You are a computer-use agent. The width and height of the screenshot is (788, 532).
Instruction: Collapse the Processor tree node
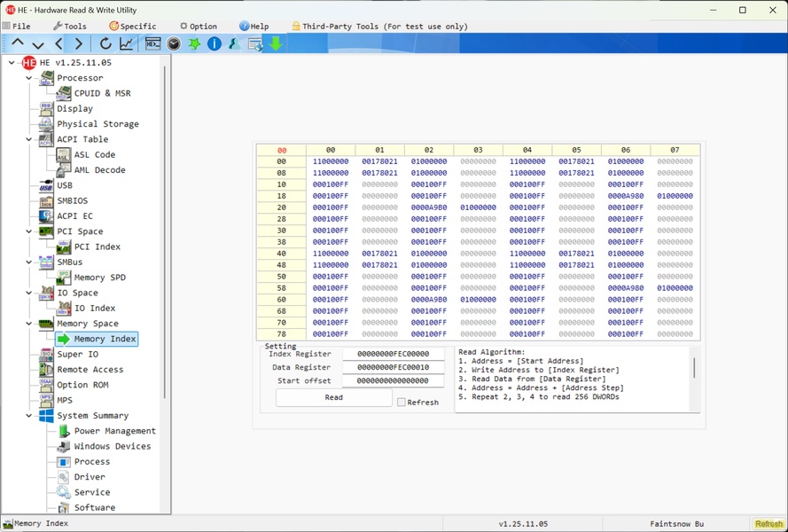pos(29,78)
